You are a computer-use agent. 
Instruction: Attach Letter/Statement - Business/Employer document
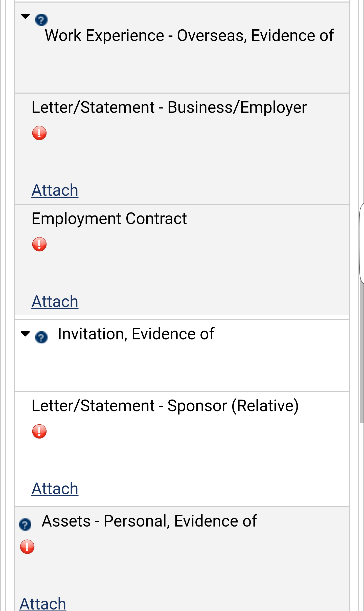(55, 190)
